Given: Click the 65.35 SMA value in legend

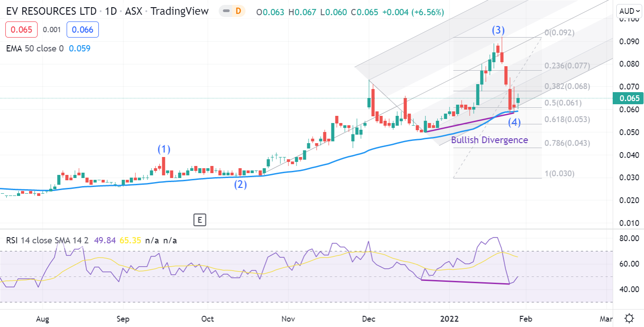Looking at the screenshot, I should point(130,240).
